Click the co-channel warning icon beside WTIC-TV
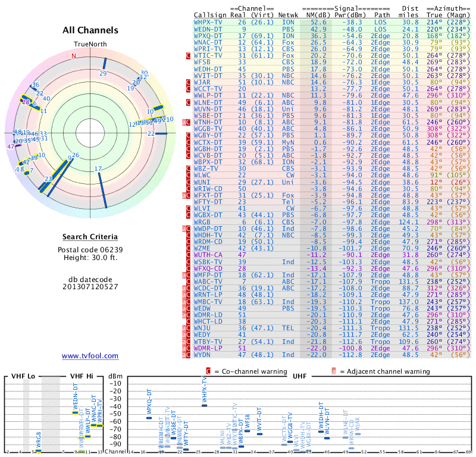Screen dimensions: 476x457 (189, 55)
